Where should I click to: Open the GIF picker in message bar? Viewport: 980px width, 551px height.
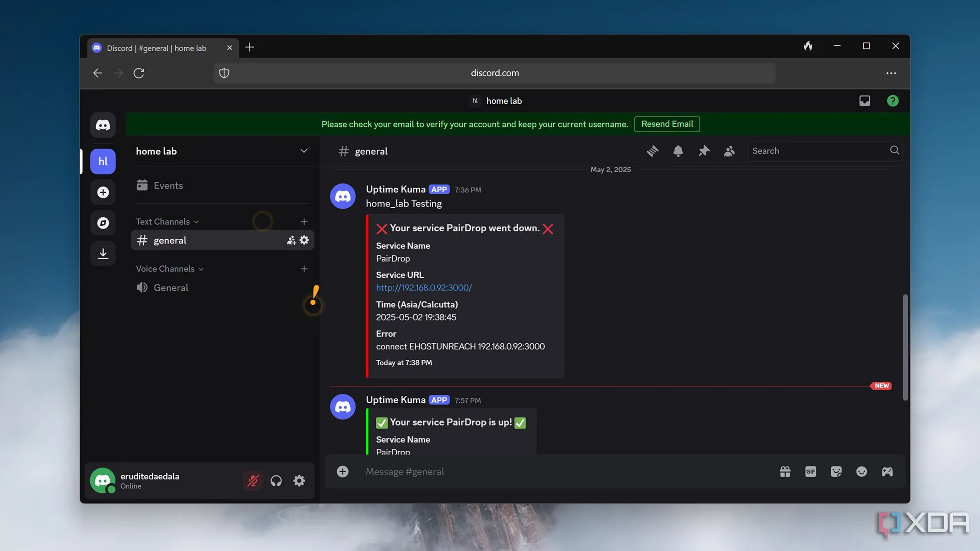(x=810, y=471)
